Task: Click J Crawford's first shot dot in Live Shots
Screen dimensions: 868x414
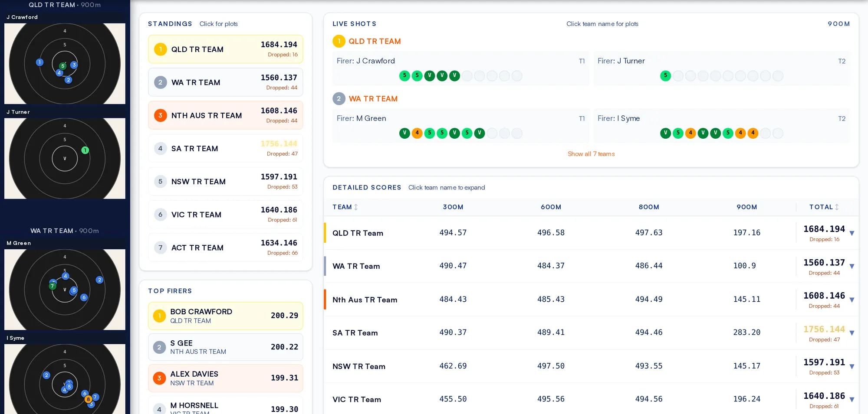Action: 404,76
